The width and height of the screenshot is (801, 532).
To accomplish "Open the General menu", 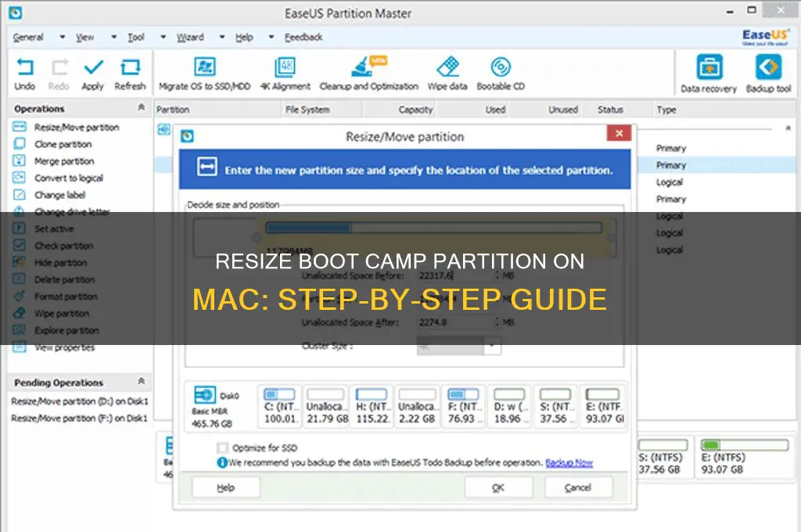I will [x=28, y=37].
